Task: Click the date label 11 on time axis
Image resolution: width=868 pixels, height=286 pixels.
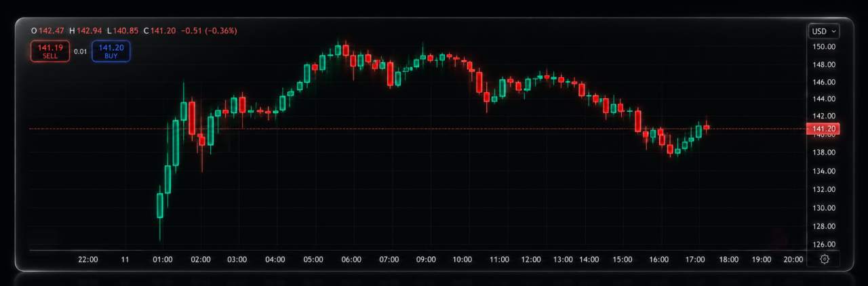Action: (125, 260)
